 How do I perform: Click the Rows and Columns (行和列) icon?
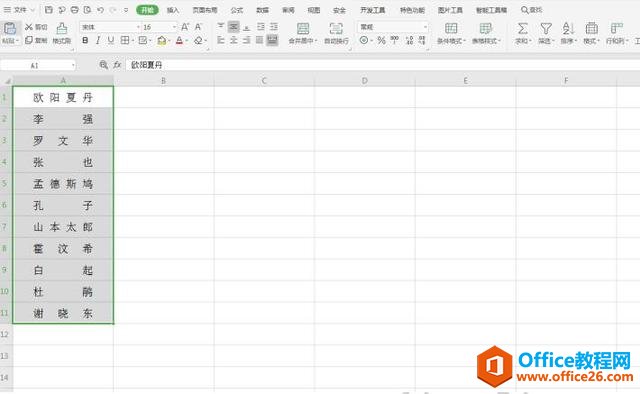(616, 28)
